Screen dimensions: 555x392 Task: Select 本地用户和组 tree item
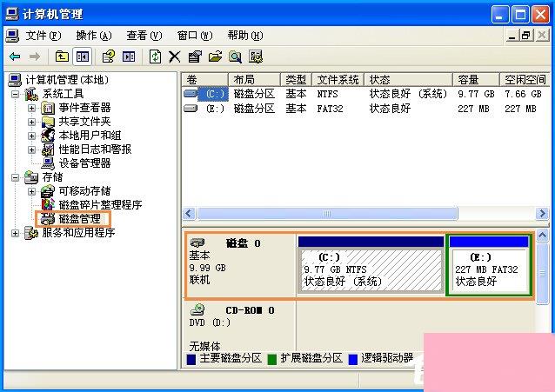point(90,135)
